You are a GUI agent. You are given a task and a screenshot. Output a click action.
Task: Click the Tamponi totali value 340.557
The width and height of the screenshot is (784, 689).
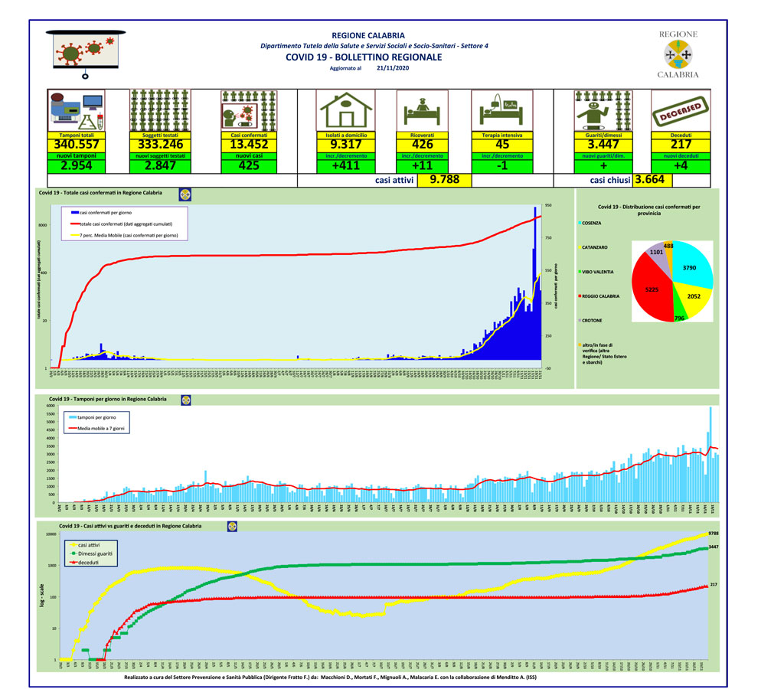(77, 145)
